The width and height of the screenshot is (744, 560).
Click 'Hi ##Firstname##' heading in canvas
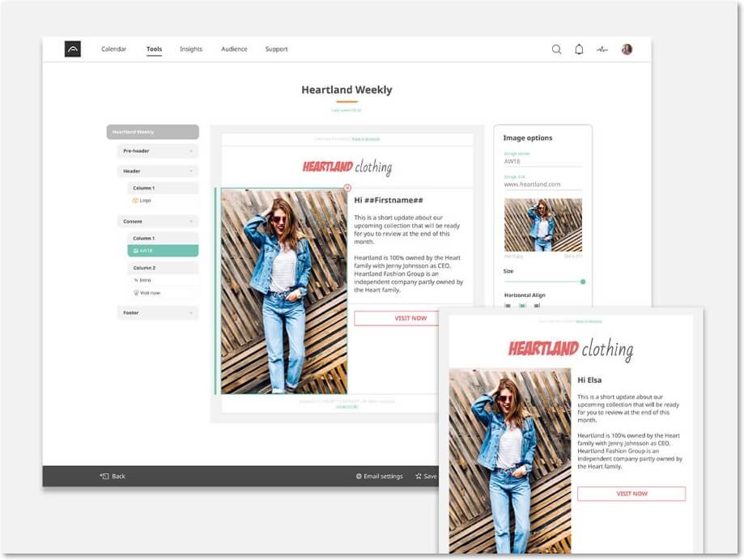click(x=389, y=200)
